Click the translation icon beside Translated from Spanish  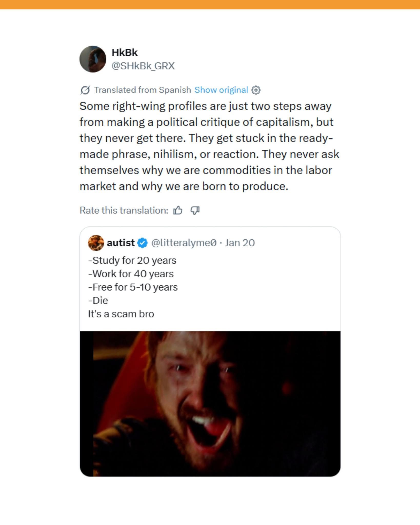tap(85, 90)
